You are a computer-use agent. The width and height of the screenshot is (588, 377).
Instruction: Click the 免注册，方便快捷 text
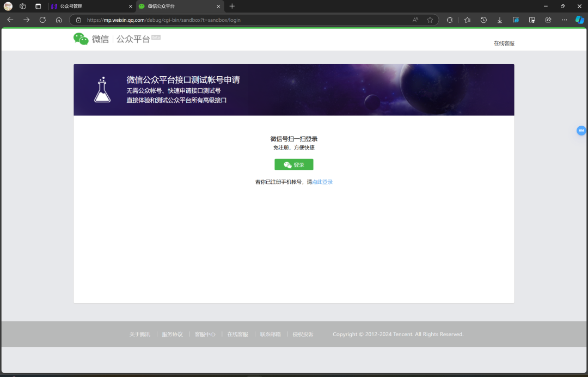(293, 147)
